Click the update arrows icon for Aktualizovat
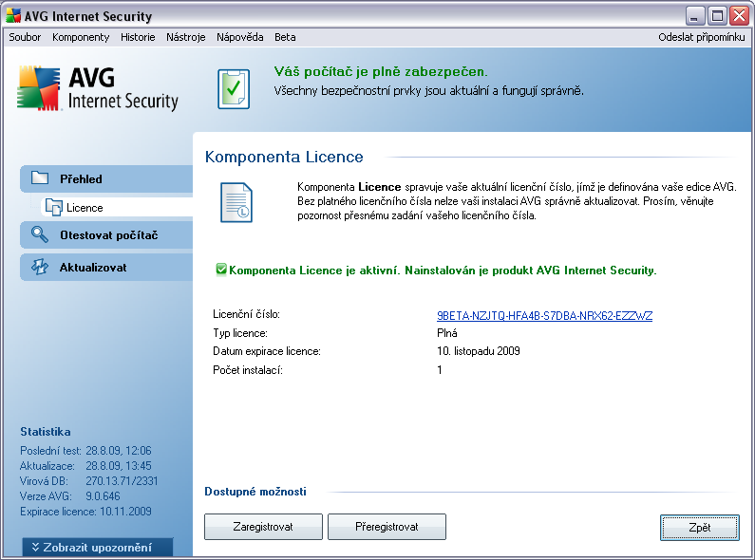This screenshot has height=560, width=755. point(40,267)
